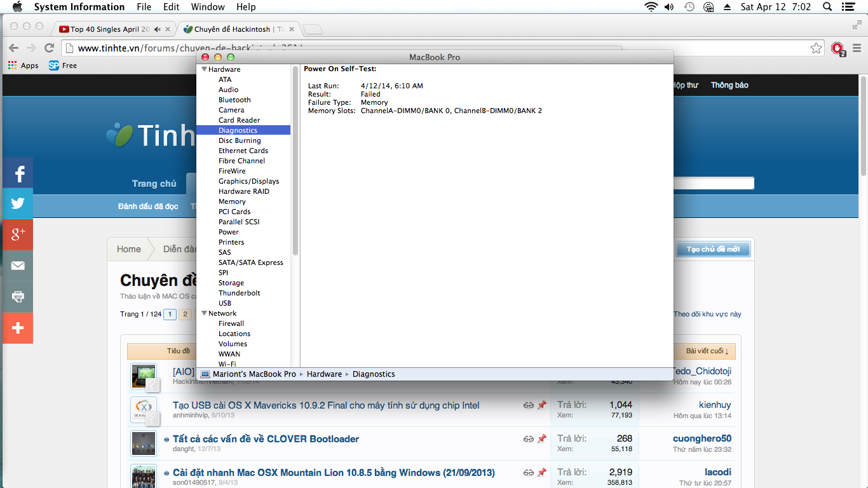
Task: Open the eject menu bar icon
Action: point(728,7)
